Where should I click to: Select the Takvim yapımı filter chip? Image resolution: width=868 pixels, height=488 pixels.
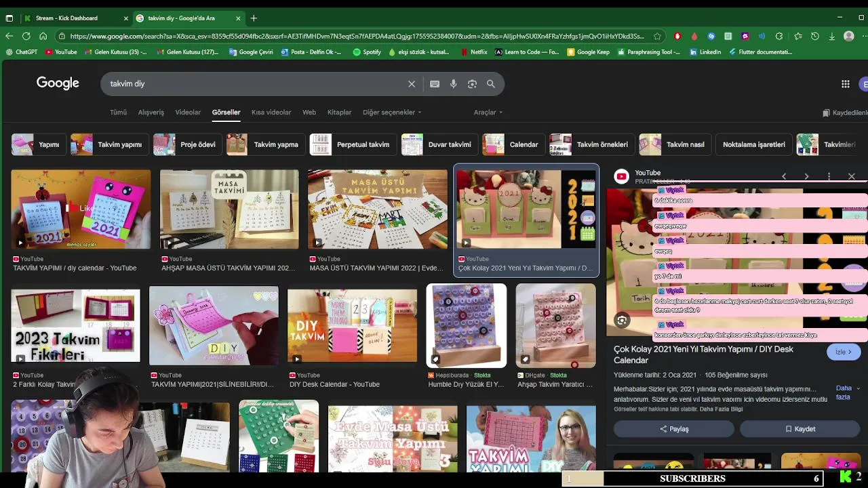109,144
